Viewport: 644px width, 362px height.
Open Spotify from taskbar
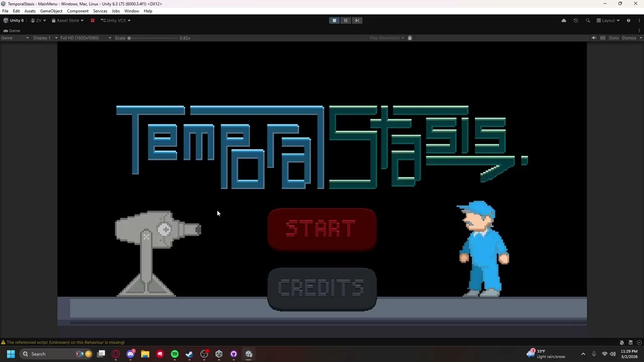pos(175,354)
